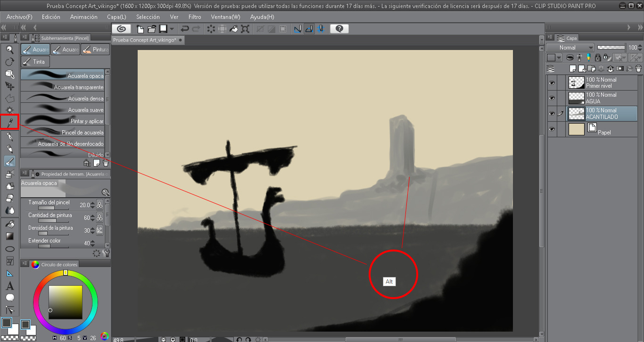Open the Edición menu
This screenshot has height=342, width=644.
[x=51, y=17]
